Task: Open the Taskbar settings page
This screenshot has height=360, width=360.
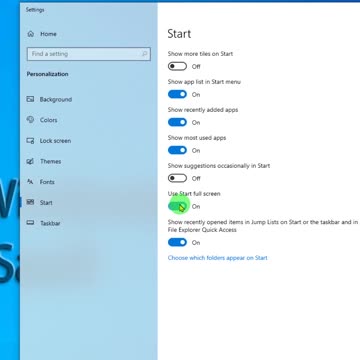Action: coord(50,223)
